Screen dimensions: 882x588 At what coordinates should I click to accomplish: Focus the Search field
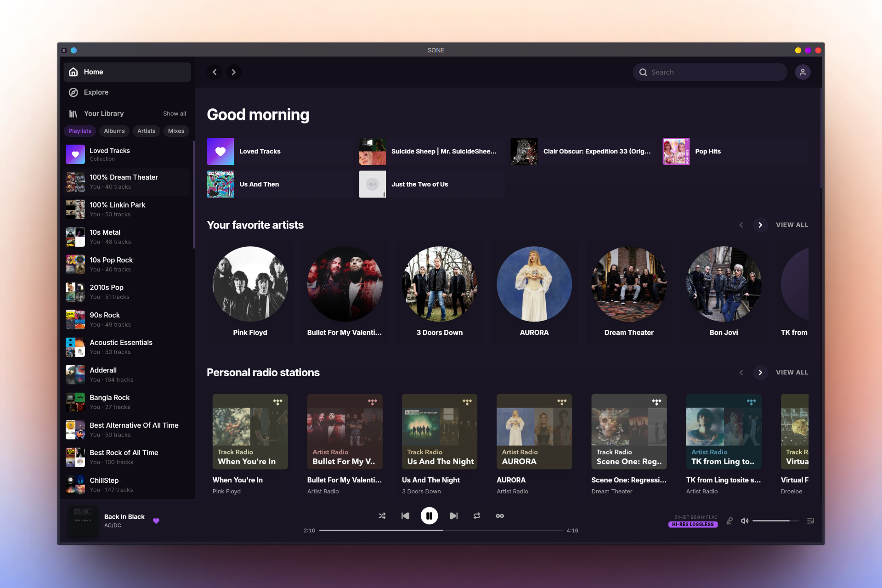pyautogui.click(x=710, y=72)
